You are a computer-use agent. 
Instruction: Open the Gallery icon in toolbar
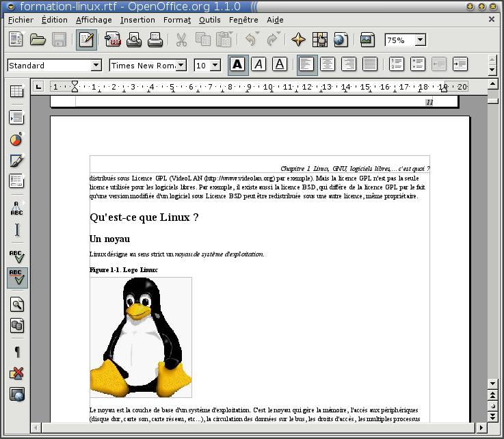[x=367, y=40]
